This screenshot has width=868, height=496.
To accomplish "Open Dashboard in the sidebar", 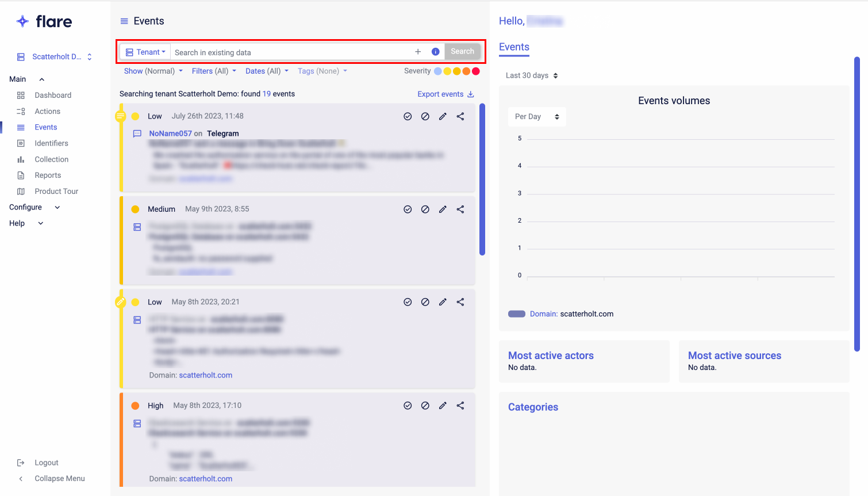I will pyautogui.click(x=53, y=96).
